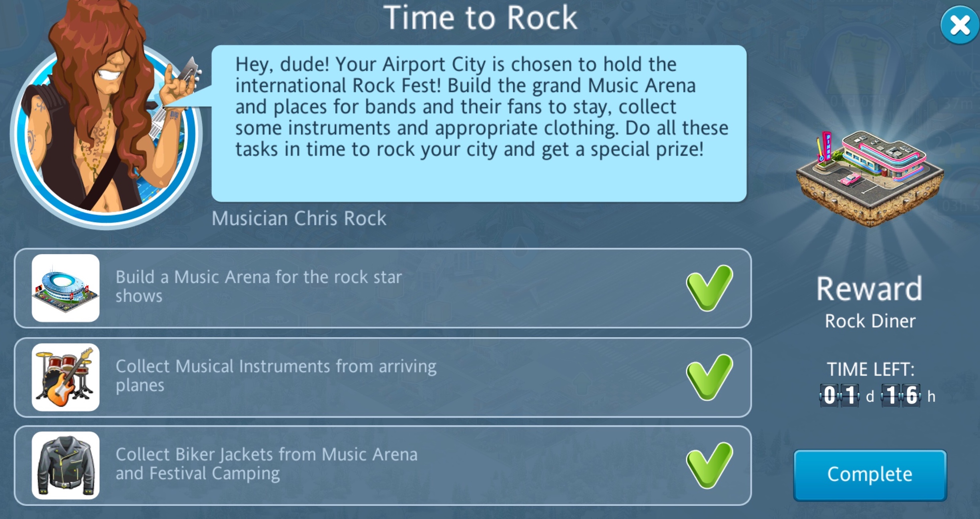
Task: Open the Build a Music Arena task row
Action: point(383,288)
